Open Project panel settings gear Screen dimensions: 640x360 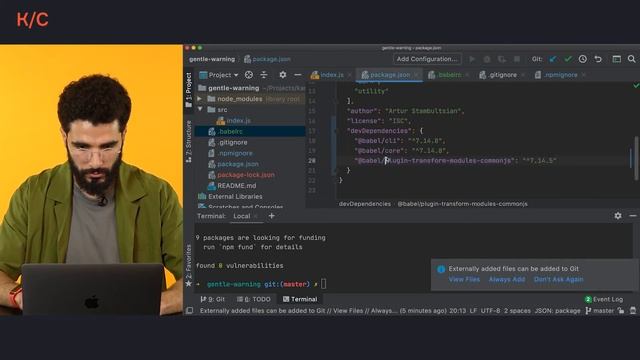[282, 75]
